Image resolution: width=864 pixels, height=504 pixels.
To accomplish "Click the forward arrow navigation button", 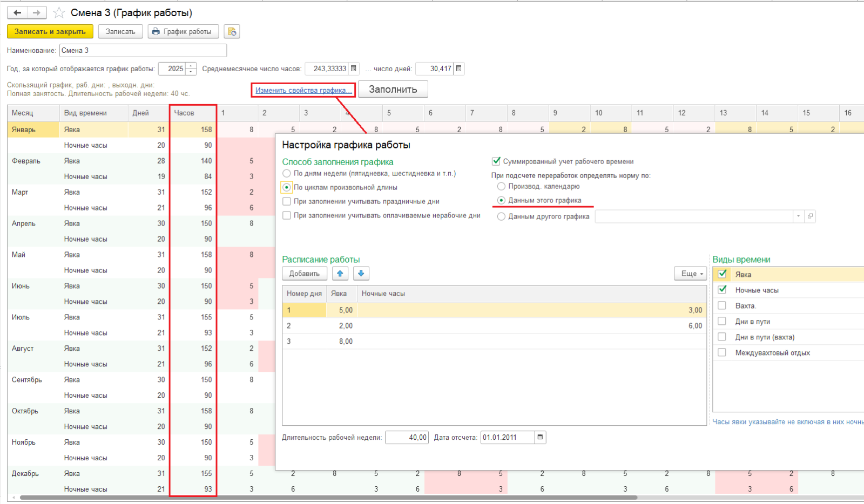I will click(x=36, y=12).
